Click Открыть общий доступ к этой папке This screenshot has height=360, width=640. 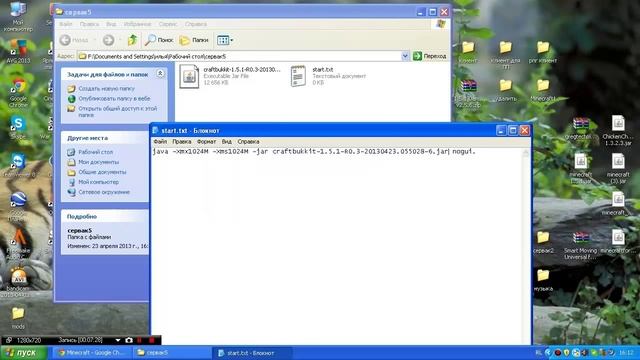(x=118, y=112)
